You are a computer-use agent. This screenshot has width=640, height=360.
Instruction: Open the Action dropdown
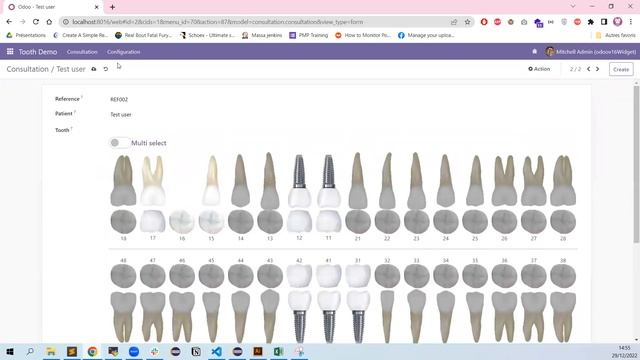click(539, 69)
